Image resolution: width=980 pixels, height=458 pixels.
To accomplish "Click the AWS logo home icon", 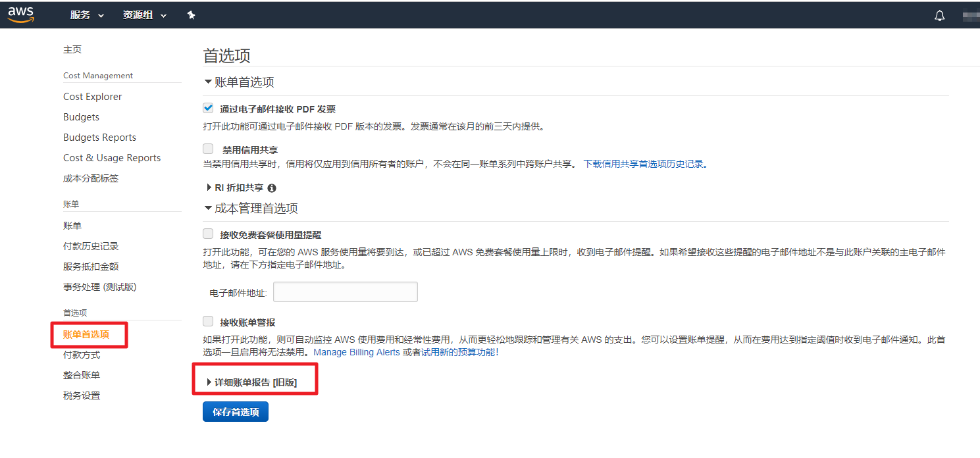I will coord(21,14).
